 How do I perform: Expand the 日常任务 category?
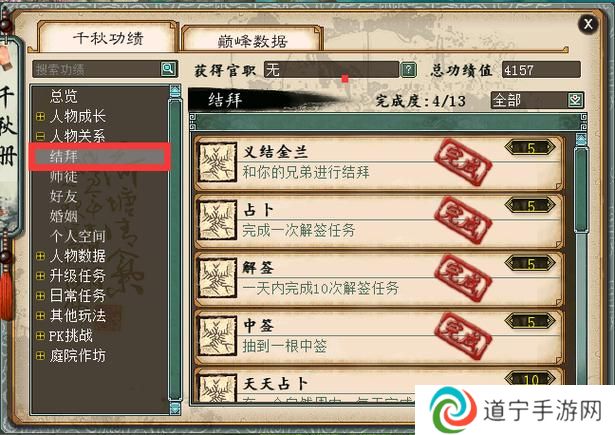40,296
